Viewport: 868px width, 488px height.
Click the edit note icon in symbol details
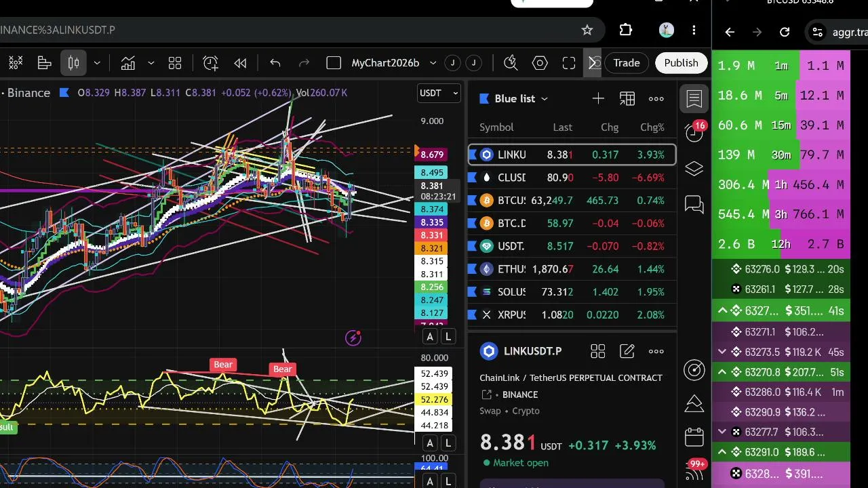point(627,351)
